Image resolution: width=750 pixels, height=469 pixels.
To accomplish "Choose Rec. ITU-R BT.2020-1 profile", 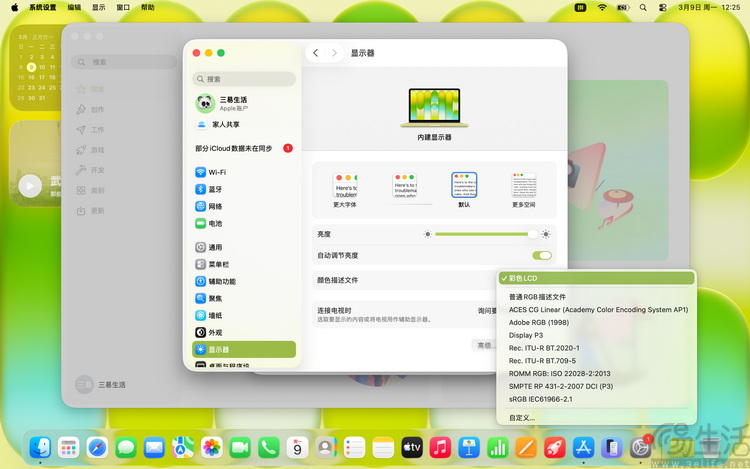I will (596, 348).
